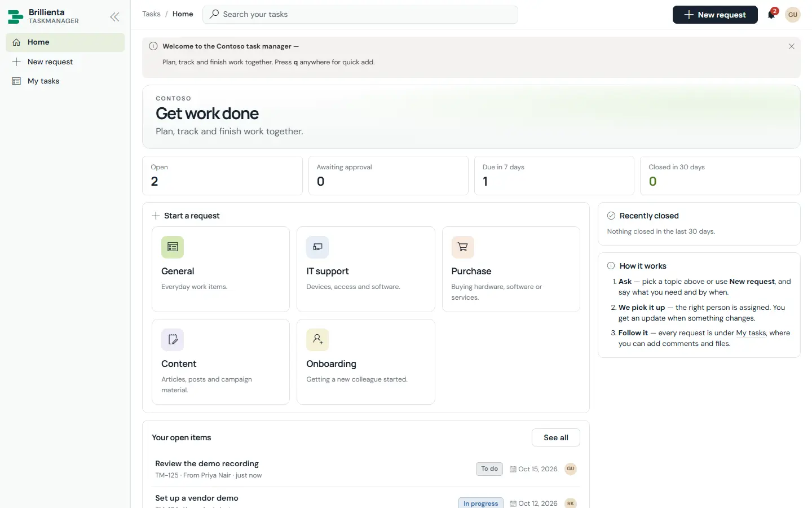Click the Home breadcrumb label
The height and width of the screenshot is (508, 812).
[183, 14]
